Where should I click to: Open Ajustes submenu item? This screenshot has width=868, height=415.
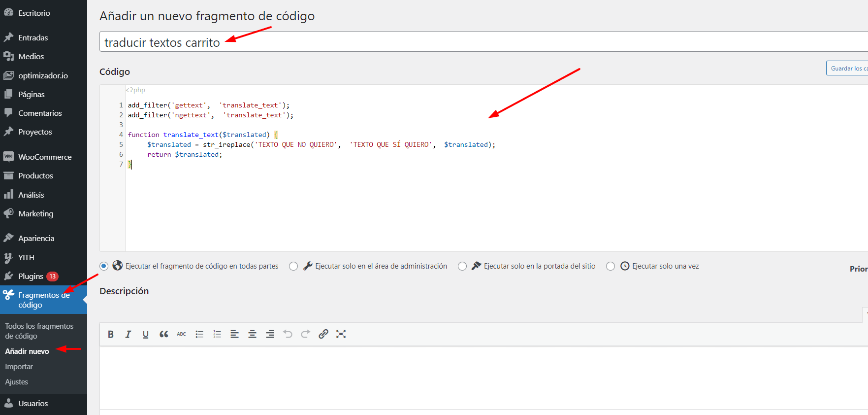(x=17, y=382)
